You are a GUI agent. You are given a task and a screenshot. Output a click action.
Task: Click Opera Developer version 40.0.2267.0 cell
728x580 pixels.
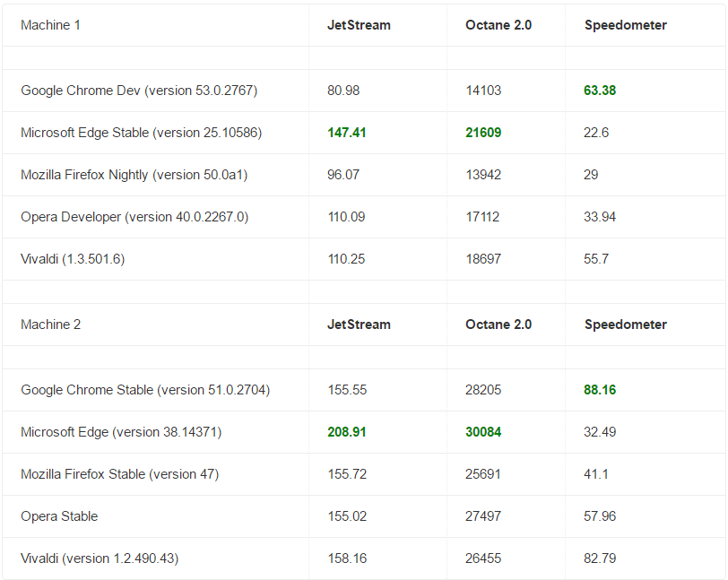pos(134,217)
